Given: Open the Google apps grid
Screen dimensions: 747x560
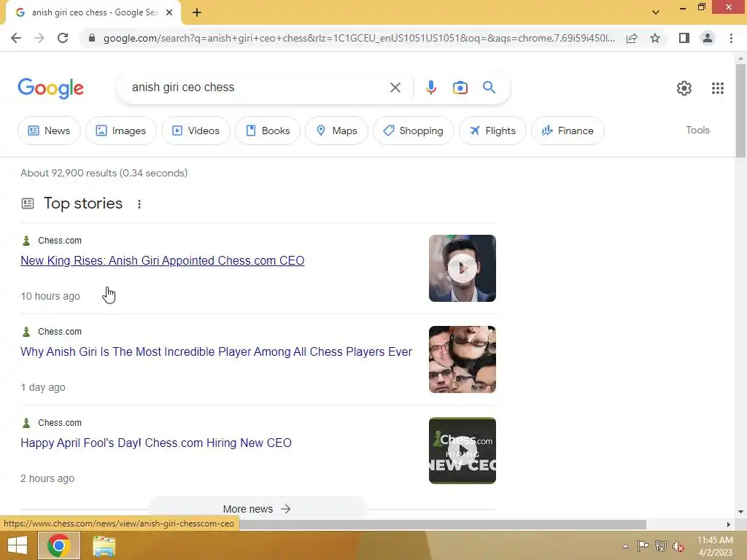Looking at the screenshot, I should coord(718,88).
